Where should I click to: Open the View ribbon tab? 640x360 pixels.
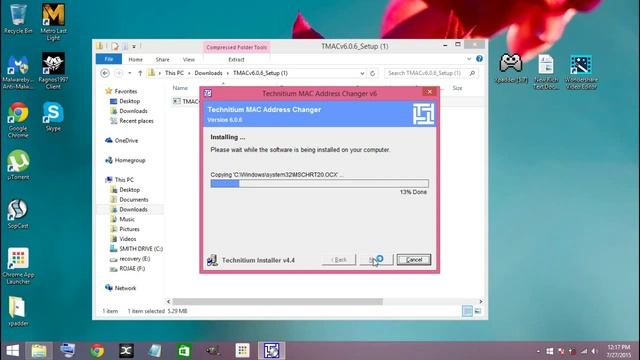tap(189, 59)
